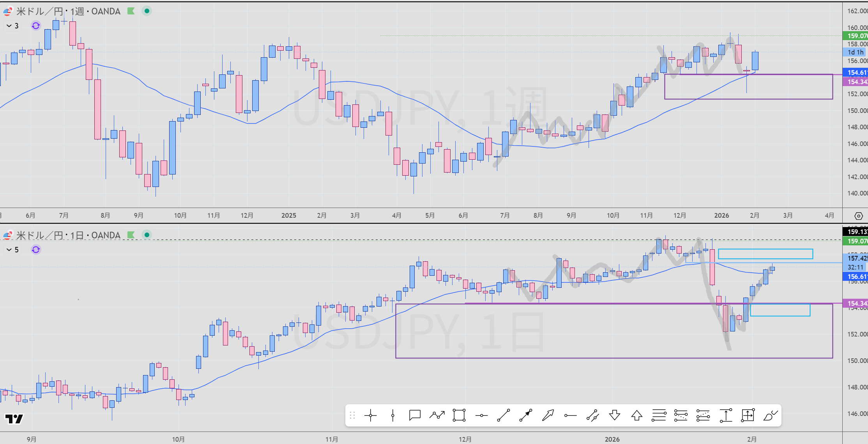This screenshot has height=444, width=868.
Task: Open the weekly chart's time axis settings gear
Action: [858, 216]
